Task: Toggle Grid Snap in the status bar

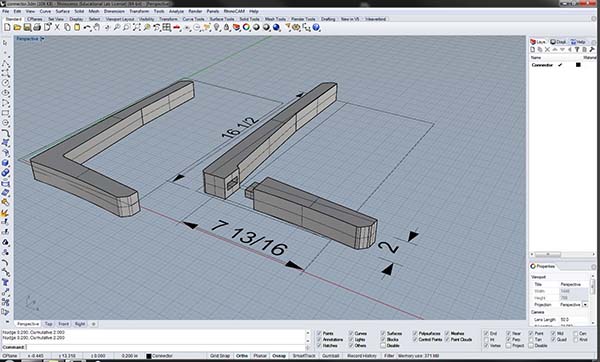Action: coord(220,356)
